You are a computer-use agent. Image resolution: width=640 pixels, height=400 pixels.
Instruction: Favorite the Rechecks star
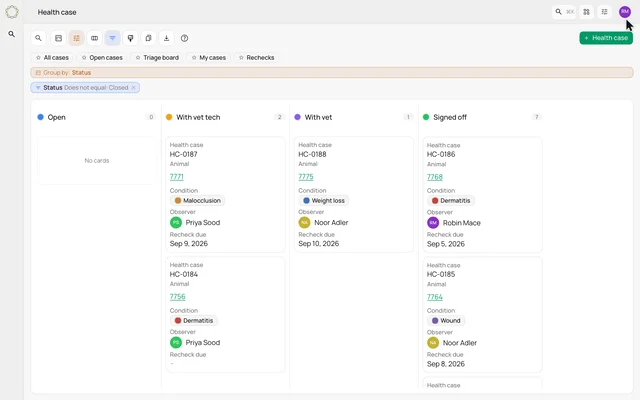point(241,58)
